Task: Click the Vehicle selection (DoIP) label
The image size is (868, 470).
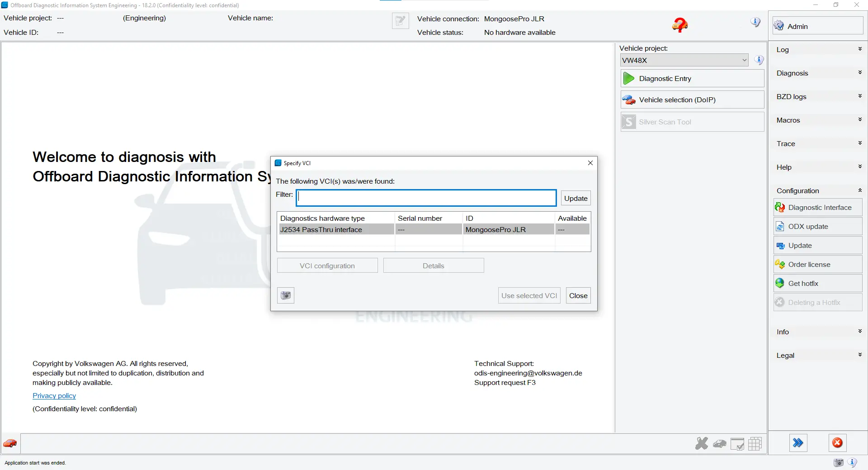Action: point(677,100)
